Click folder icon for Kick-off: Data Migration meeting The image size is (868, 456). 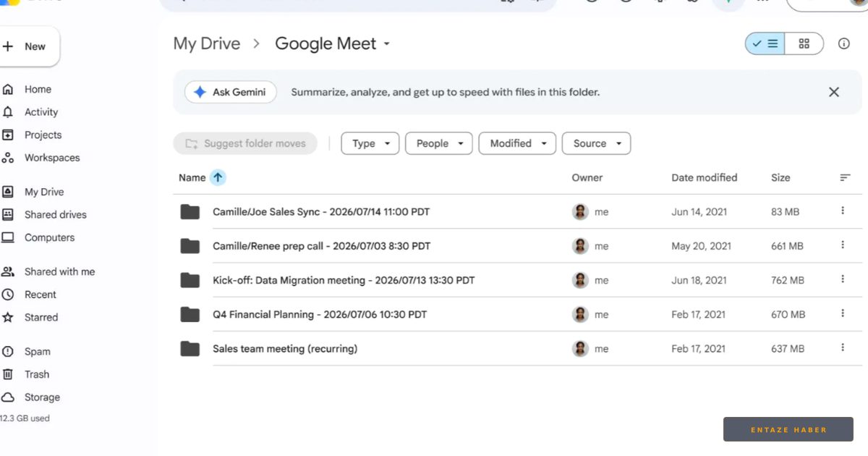[190, 280]
